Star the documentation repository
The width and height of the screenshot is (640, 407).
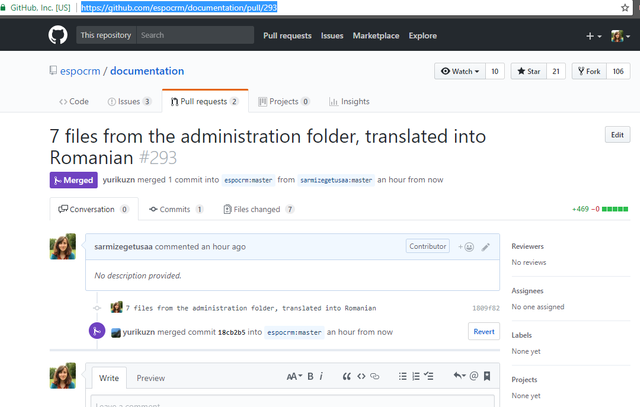click(529, 71)
